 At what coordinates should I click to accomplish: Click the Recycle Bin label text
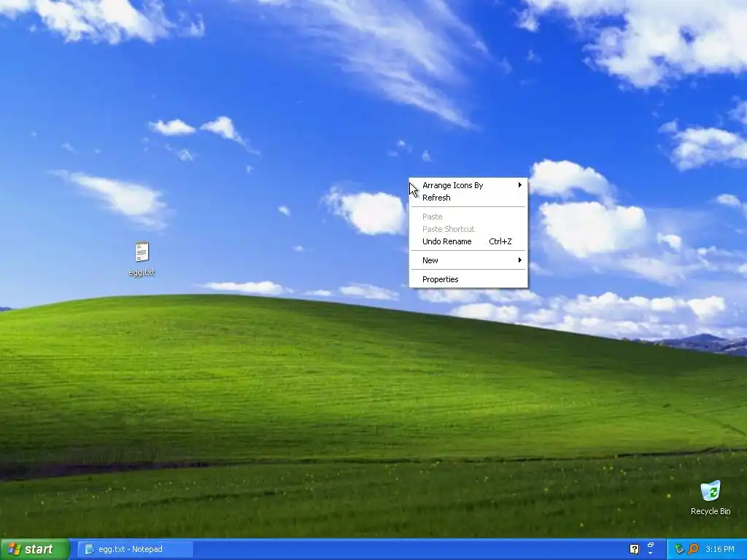click(x=711, y=511)
